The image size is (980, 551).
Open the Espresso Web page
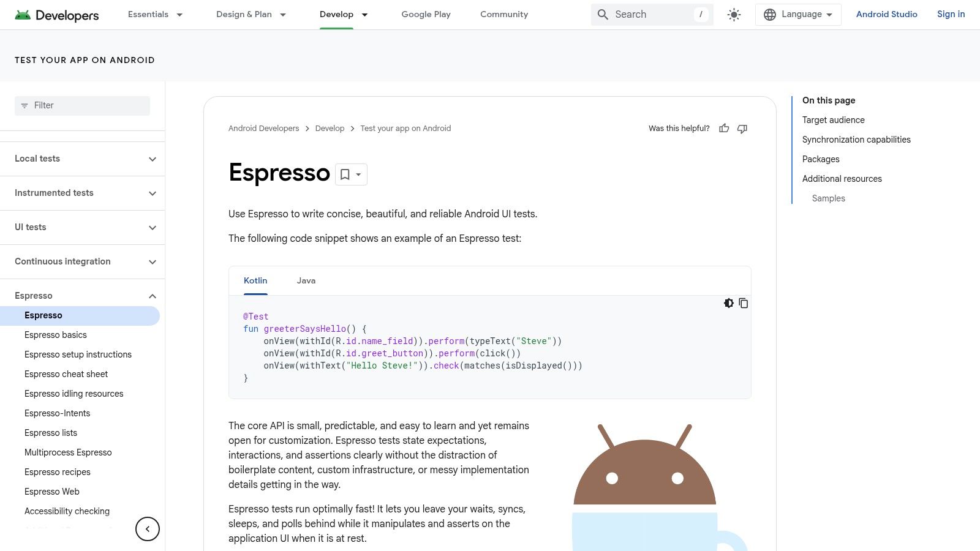click(52, 492)
